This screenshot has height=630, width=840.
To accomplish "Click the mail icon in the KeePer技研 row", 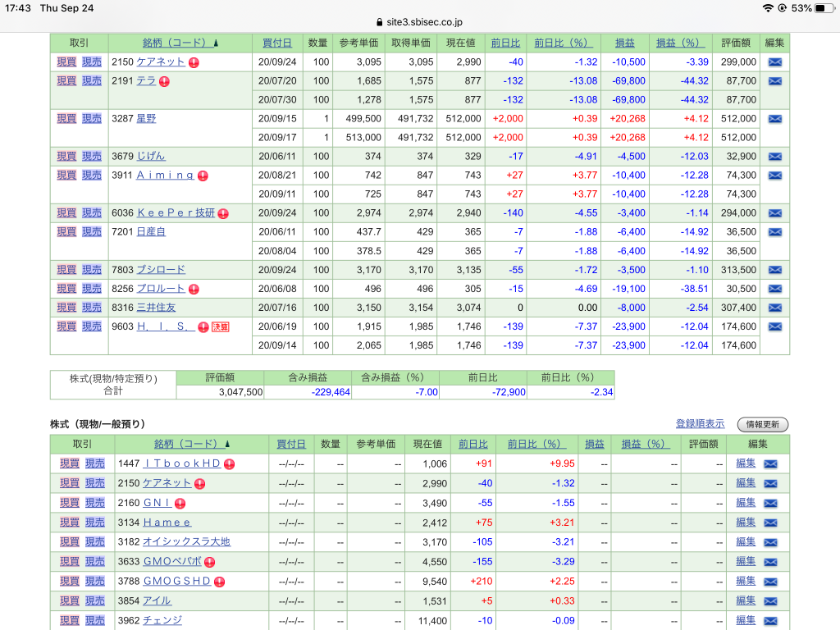I will click(x=774, y=213).
